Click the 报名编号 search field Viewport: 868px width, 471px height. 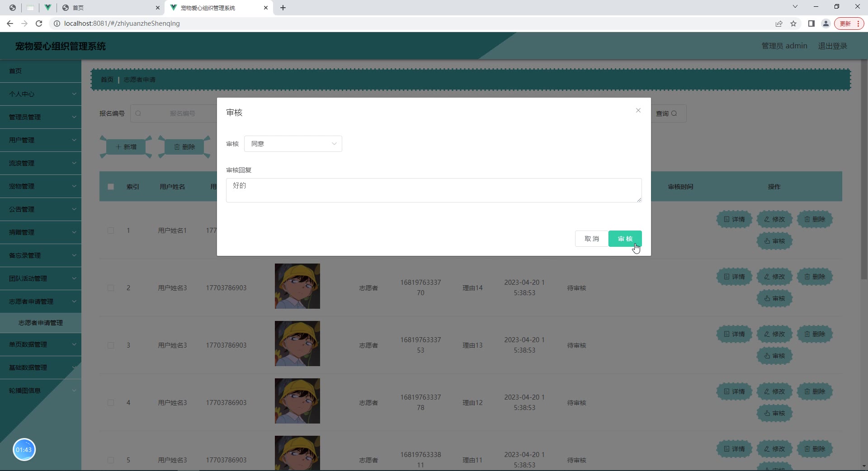(174, 113)
